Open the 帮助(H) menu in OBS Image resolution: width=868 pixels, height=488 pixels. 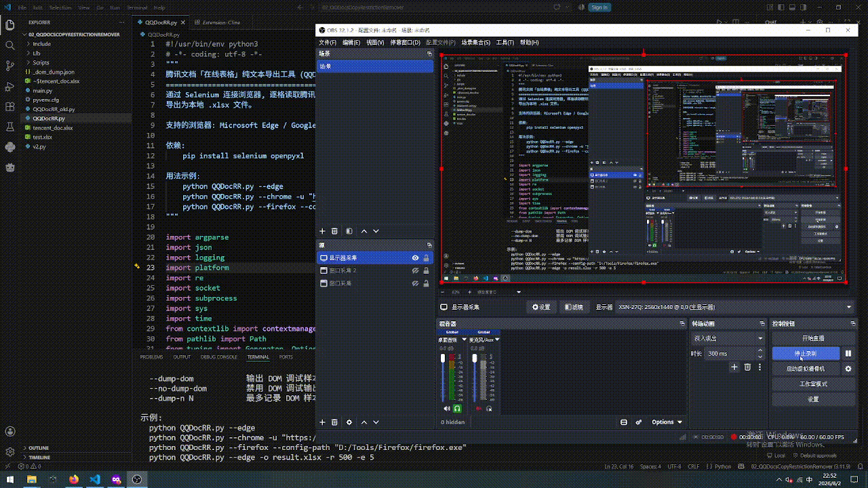tap(530, 42)
